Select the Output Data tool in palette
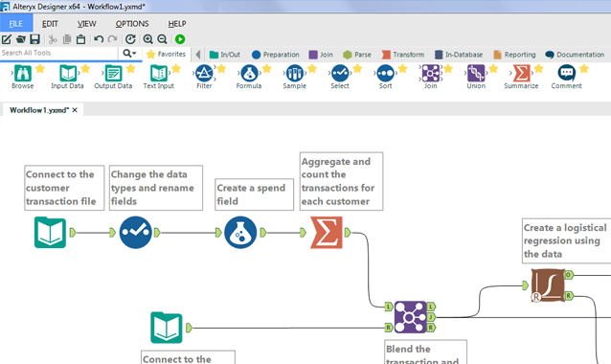The width and height of the screenshot is (611, 364). coord(113,78)
